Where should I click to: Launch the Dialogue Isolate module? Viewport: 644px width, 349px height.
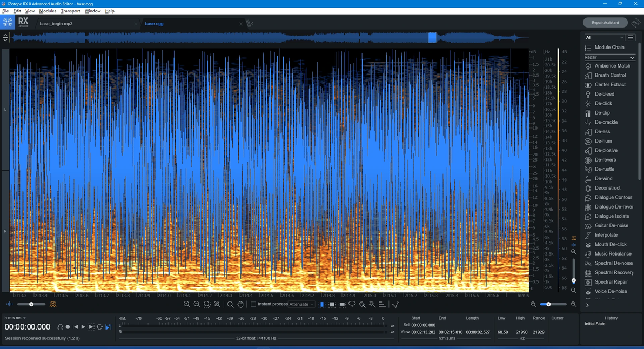coord(612,216)
